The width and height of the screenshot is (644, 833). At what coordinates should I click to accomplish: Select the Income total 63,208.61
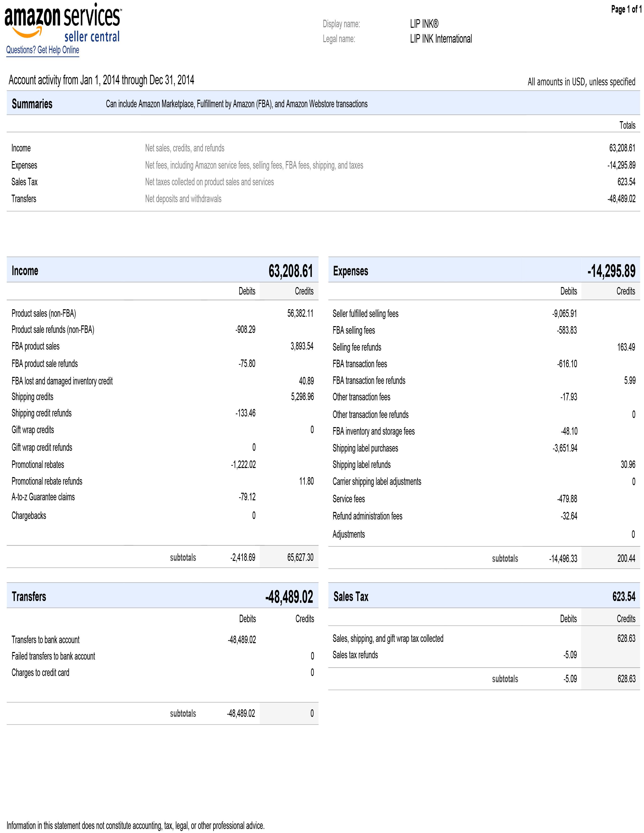(x=291, y=271)
